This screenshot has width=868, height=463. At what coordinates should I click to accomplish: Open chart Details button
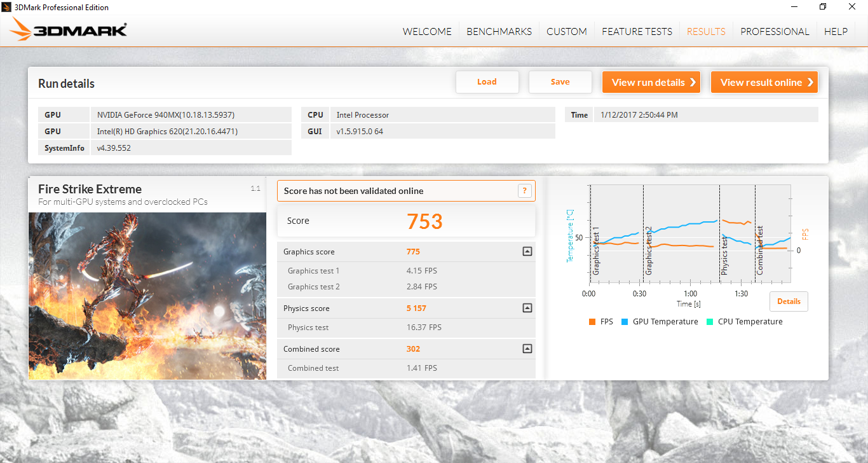point(789,301)
